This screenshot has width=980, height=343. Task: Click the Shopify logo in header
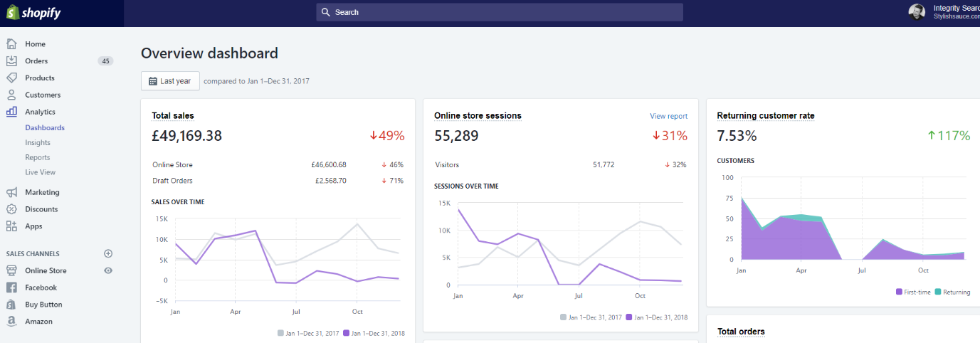click(33, 13)
